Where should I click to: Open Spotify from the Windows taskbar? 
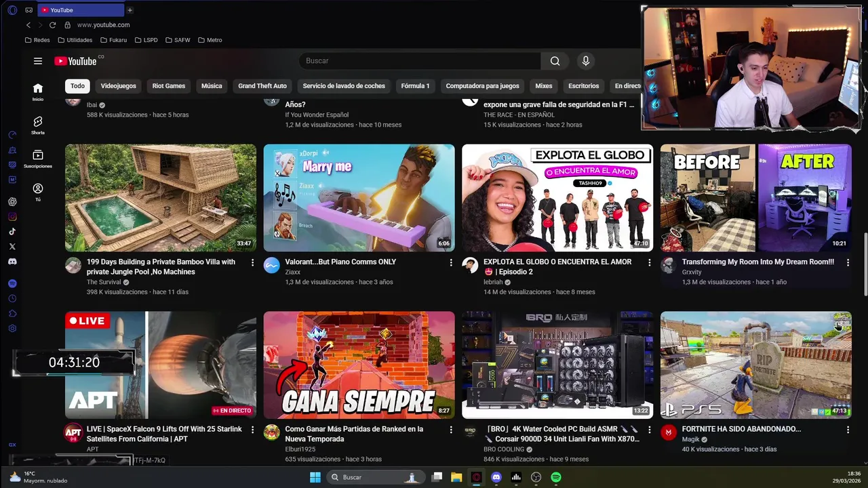tap(556, 477)
